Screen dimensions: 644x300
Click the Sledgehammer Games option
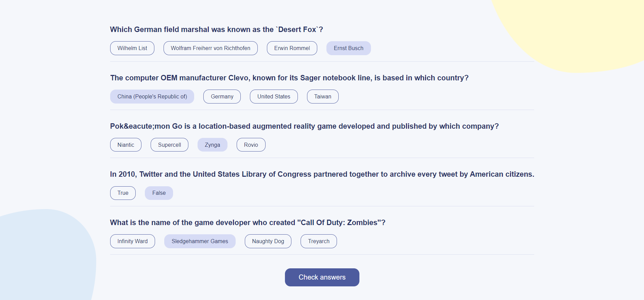tap(200, 241)
